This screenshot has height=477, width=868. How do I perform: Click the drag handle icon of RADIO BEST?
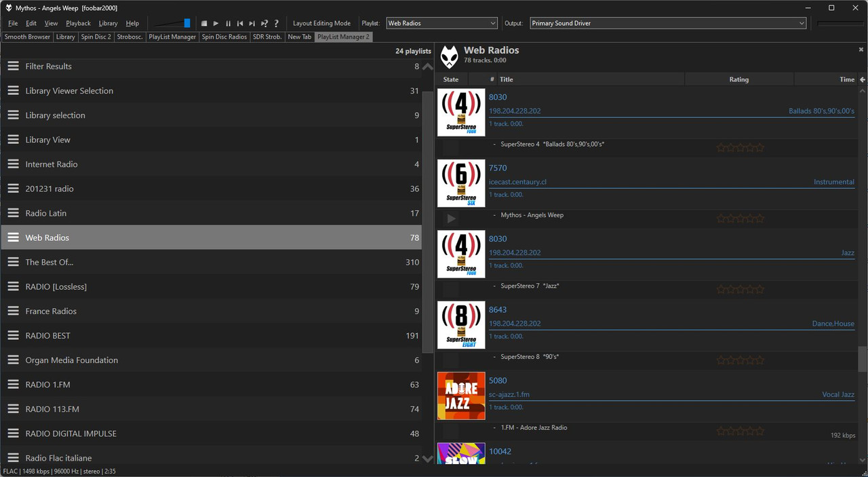[13, 335]
